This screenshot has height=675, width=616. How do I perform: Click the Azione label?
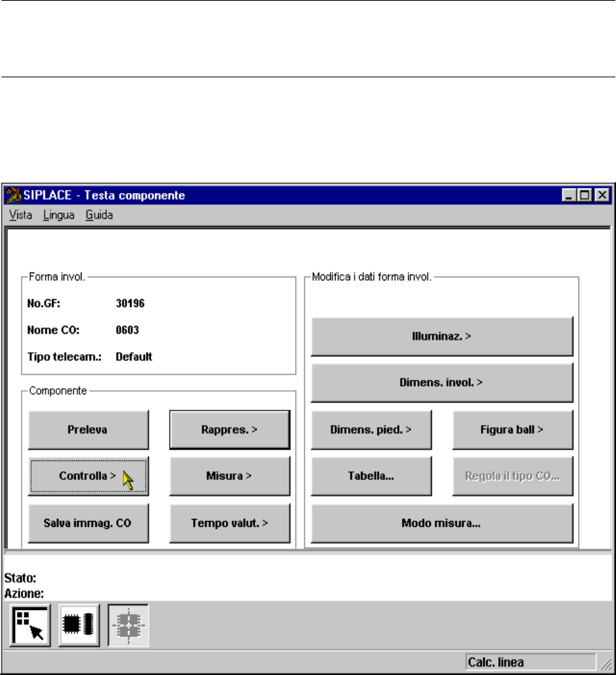click(24, 593)
